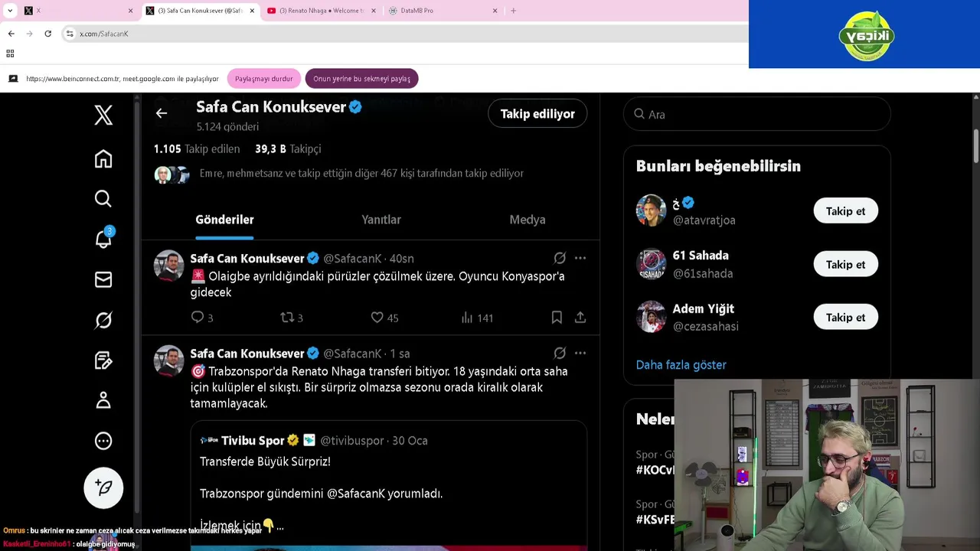Go to Home in X sidebar
Screen dimensions: 980x551
pos(103,159)
